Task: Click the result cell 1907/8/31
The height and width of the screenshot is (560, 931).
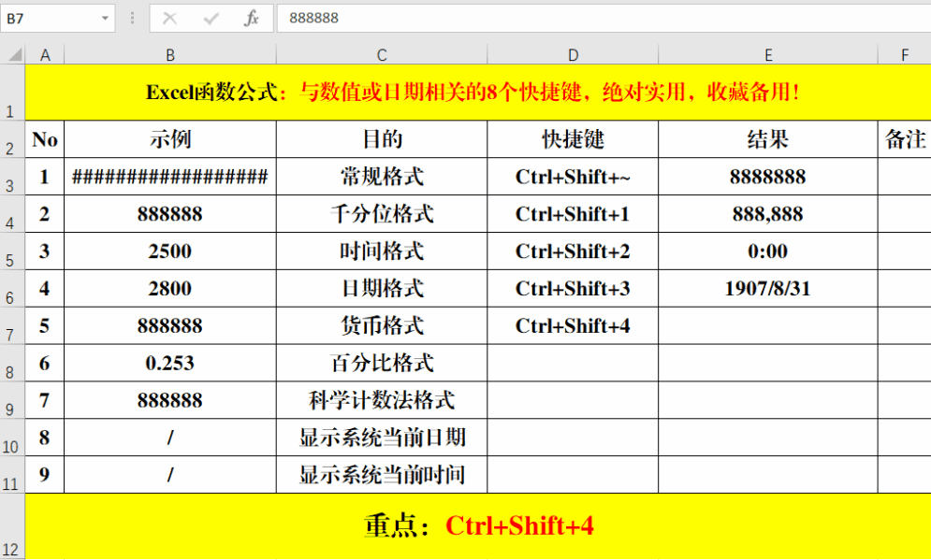Action: [767, 289]
